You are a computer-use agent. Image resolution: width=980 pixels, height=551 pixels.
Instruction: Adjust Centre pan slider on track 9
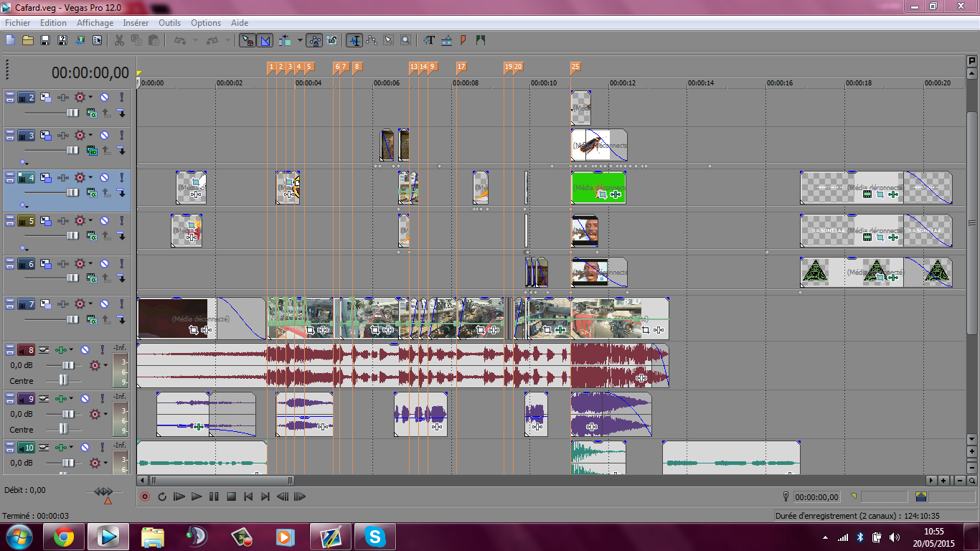pyautogui.click(x=63, y=428)
